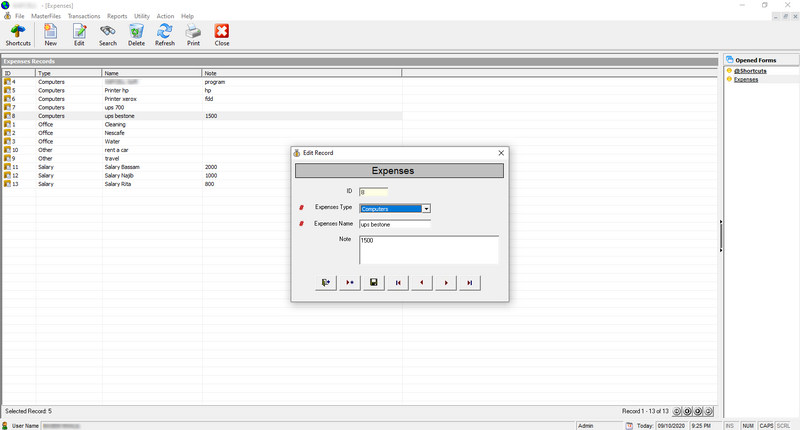Open the Reports menu
Viewport: 800px width, 430px height.
[117, 16]
